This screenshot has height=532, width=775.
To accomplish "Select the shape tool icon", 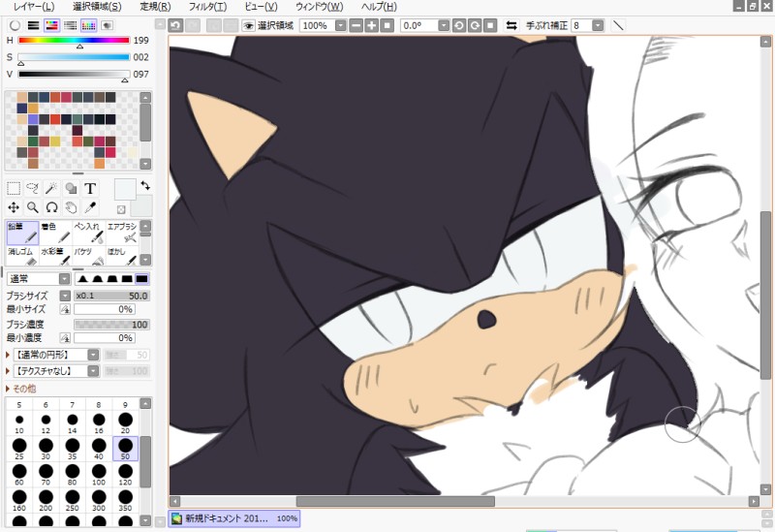I will [71, 188].
